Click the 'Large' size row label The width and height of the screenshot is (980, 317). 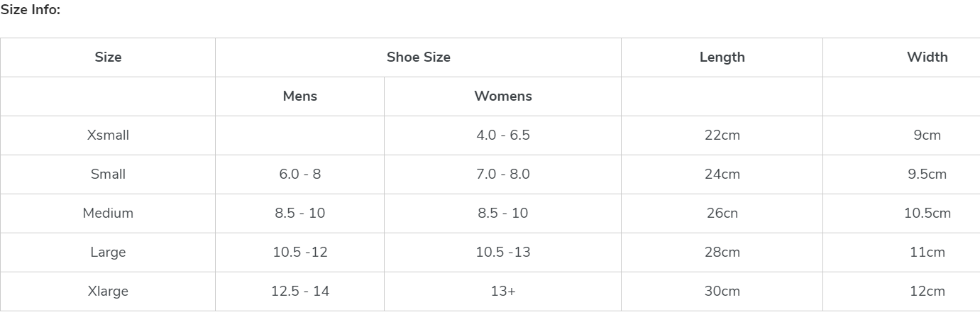[108, 252]
